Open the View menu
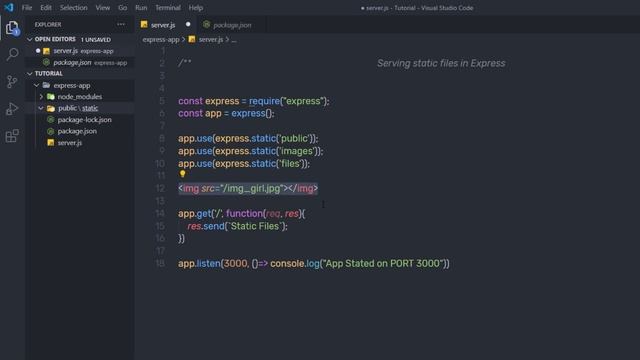Screen dimensions: 640x360 102,8
